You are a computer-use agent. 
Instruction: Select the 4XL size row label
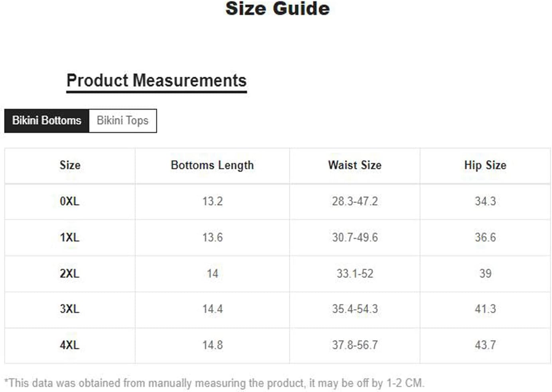point(70,345)
